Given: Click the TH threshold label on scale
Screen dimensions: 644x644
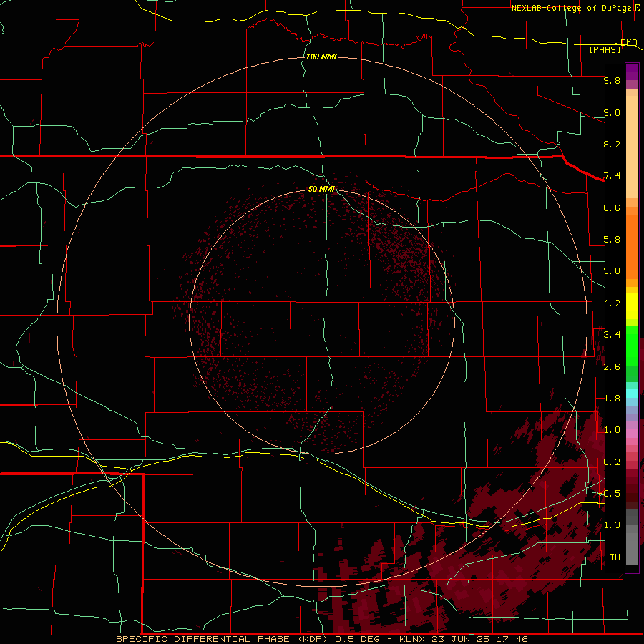Looking at the screenshot, I should [615, 557].
